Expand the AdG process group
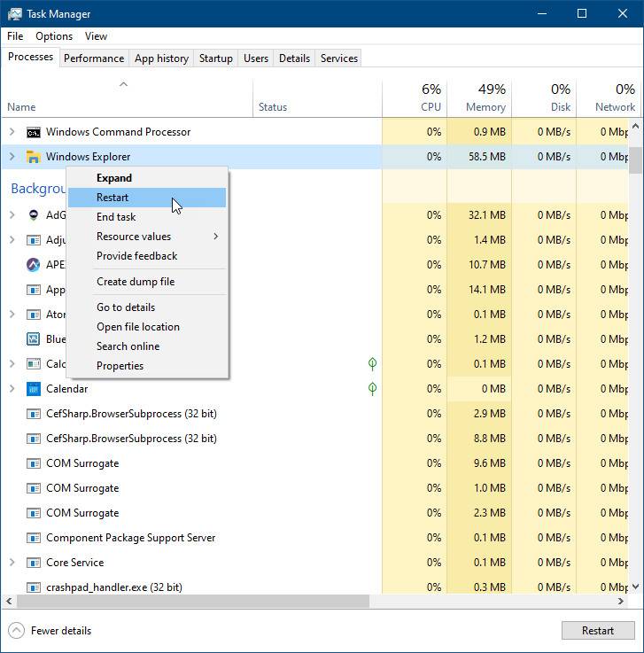644x653 pixels. (12, 215)
